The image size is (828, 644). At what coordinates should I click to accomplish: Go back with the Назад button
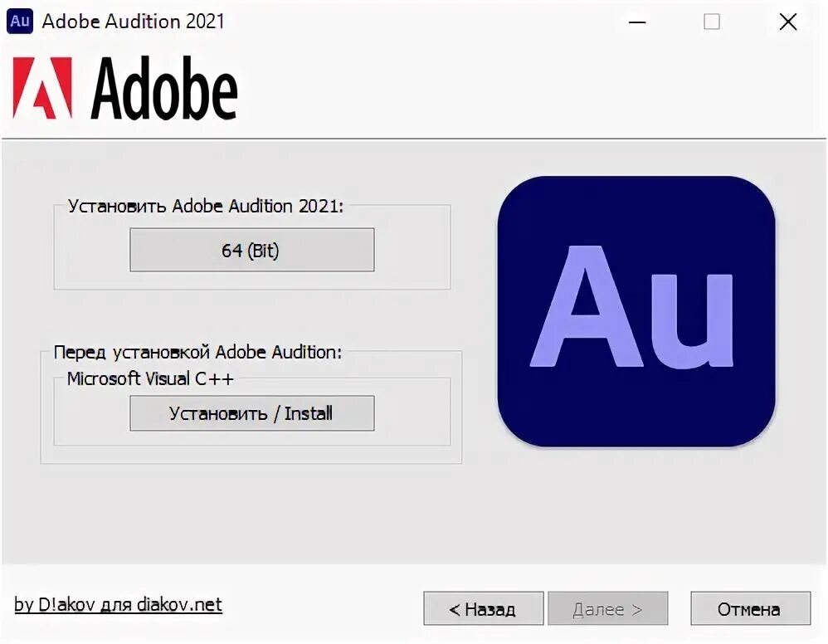point(483,608)
